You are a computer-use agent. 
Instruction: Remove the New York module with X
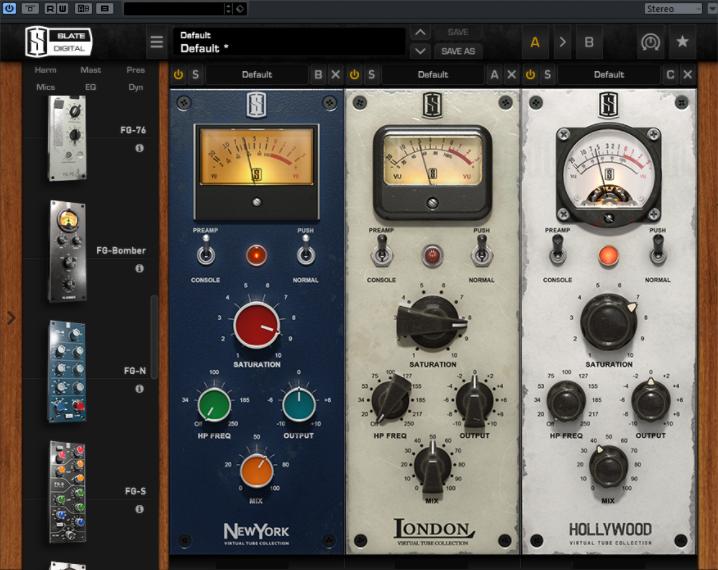pos(336,75)
